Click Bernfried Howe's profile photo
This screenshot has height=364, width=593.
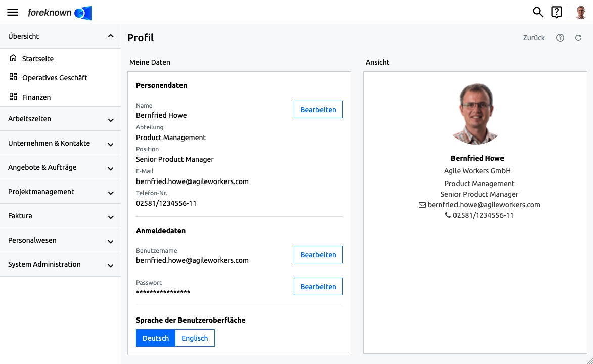[476, 114]
